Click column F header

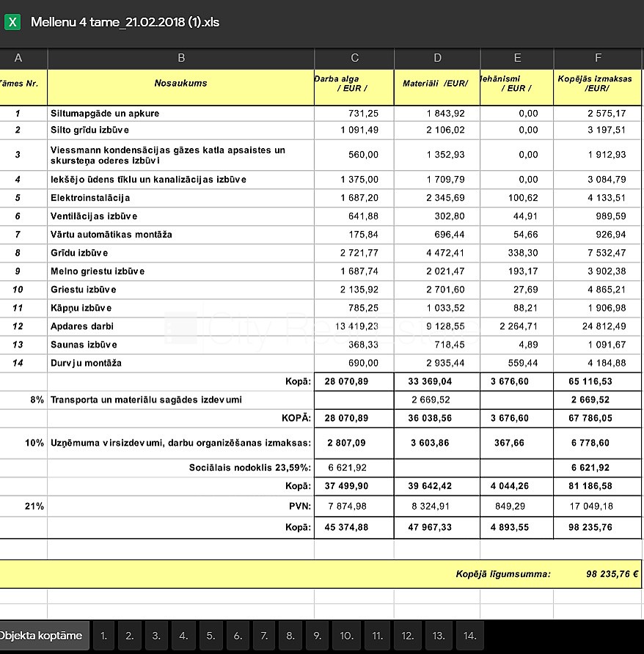click(598, 58)
